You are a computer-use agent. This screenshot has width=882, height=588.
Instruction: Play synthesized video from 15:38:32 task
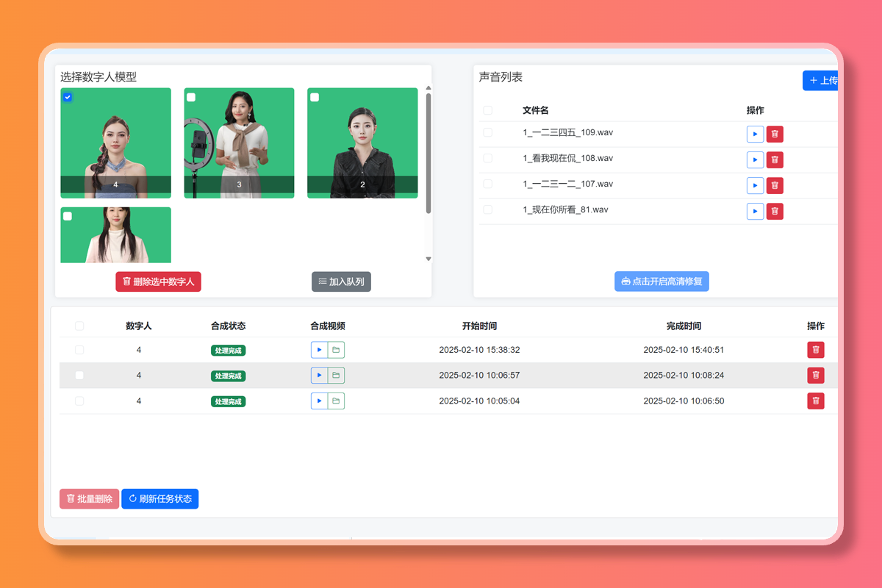(x=319, y=350)
